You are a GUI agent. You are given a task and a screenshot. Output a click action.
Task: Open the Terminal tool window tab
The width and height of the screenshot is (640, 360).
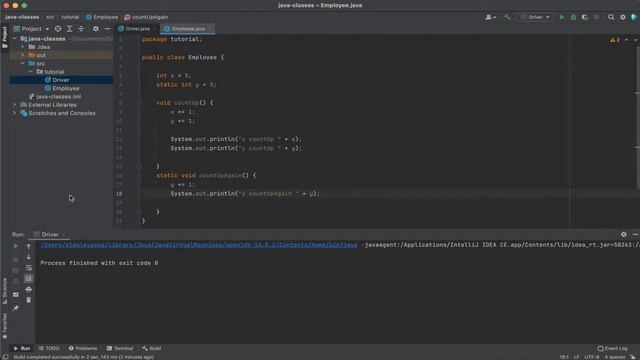click(120, 348)
